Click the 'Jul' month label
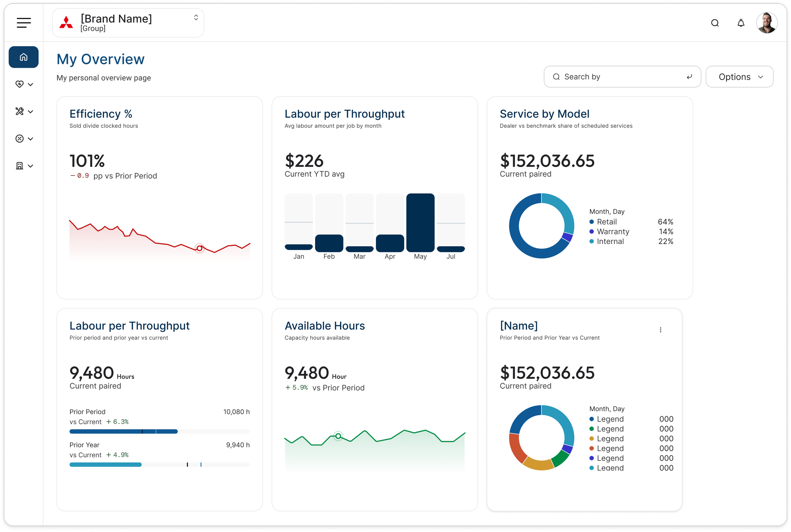 pos(451,256)
